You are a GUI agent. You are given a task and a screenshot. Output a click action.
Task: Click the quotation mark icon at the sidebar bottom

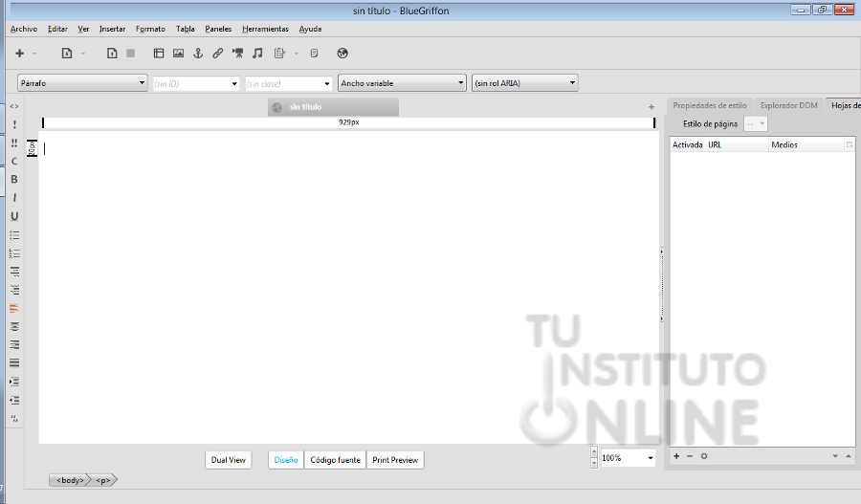(14, 418)
